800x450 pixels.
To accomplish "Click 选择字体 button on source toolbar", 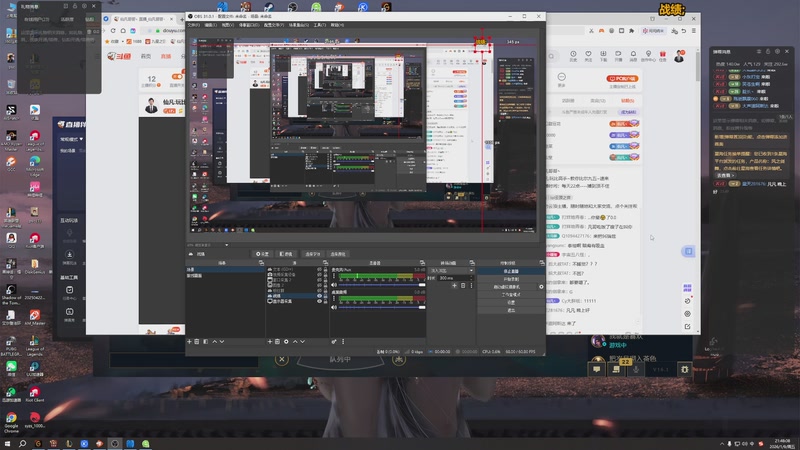I will (312, 254).
